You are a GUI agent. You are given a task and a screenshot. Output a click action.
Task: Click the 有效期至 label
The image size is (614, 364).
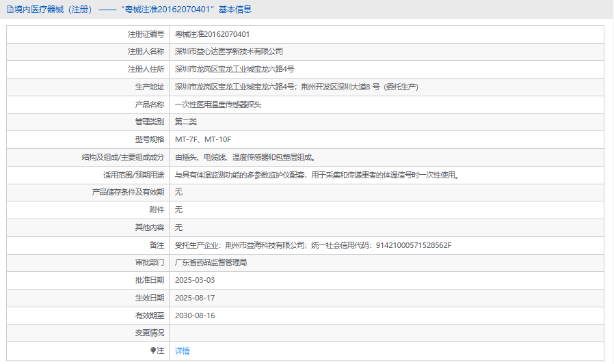150,316
